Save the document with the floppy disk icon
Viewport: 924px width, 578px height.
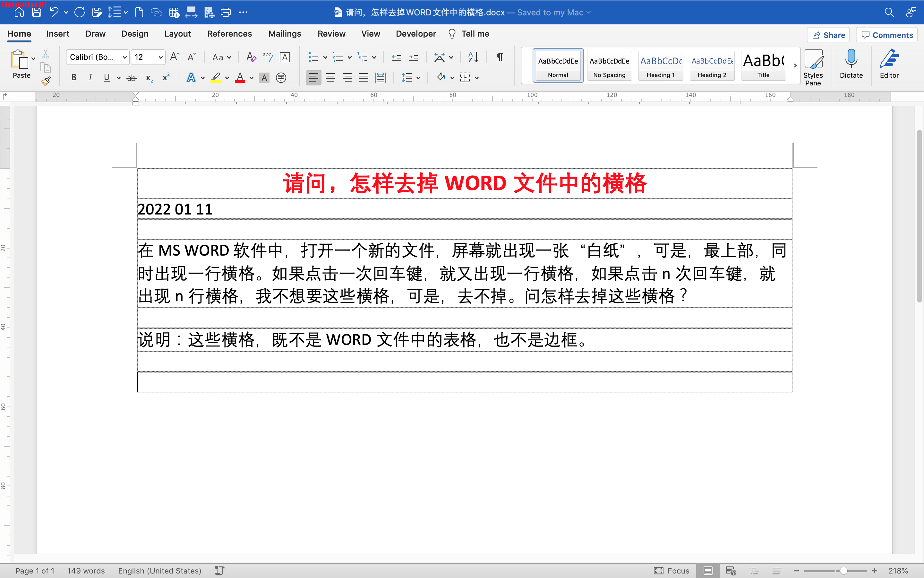coord(37,12)
